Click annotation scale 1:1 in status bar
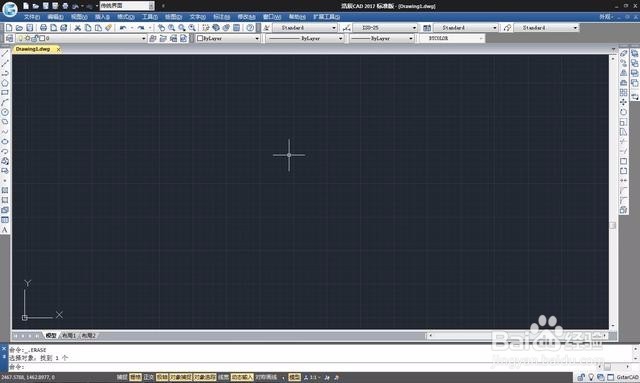The width and height of the screenshot is (640, 383). coord(312,377)
